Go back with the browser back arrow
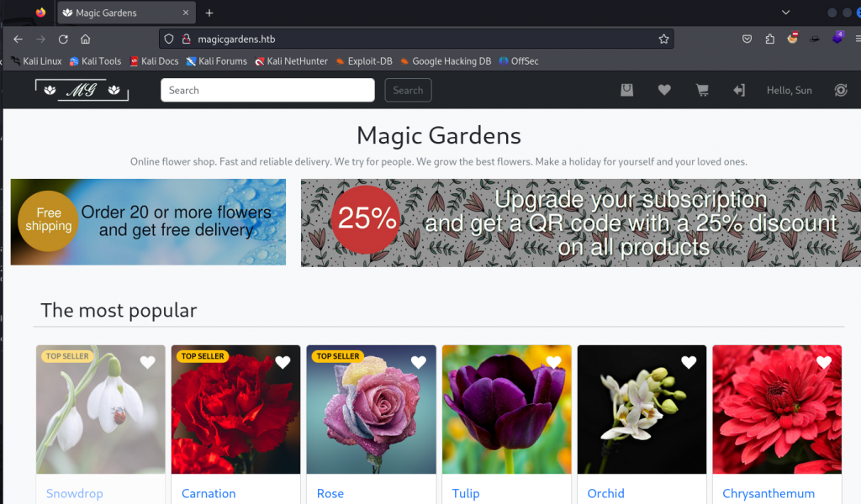Viewport: 861px width, 504px height. tap(18, 39)
